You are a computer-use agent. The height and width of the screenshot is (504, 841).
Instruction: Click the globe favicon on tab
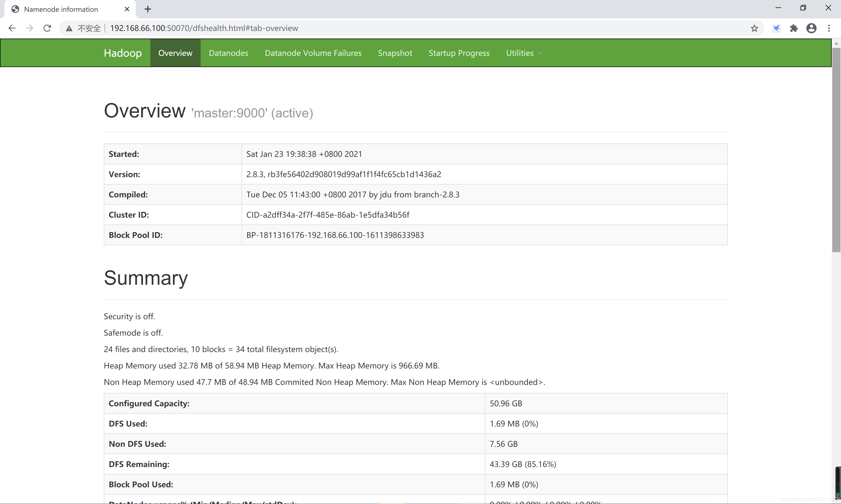pos(15,9)
